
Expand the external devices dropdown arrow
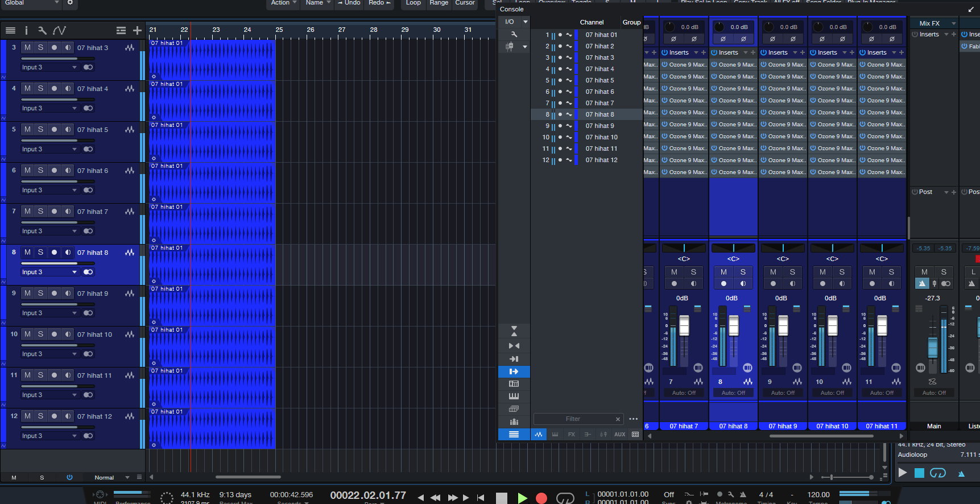click(525, 47)
